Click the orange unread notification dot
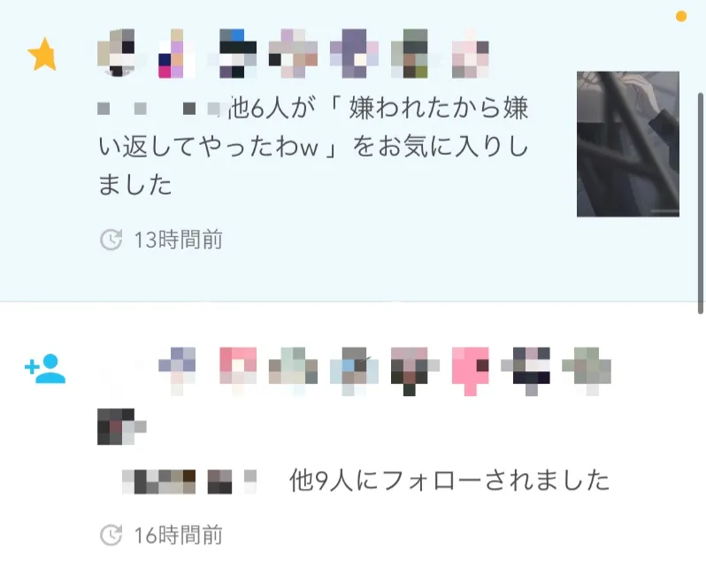This screenshot has width=706, height=588. tap(681, 16)
